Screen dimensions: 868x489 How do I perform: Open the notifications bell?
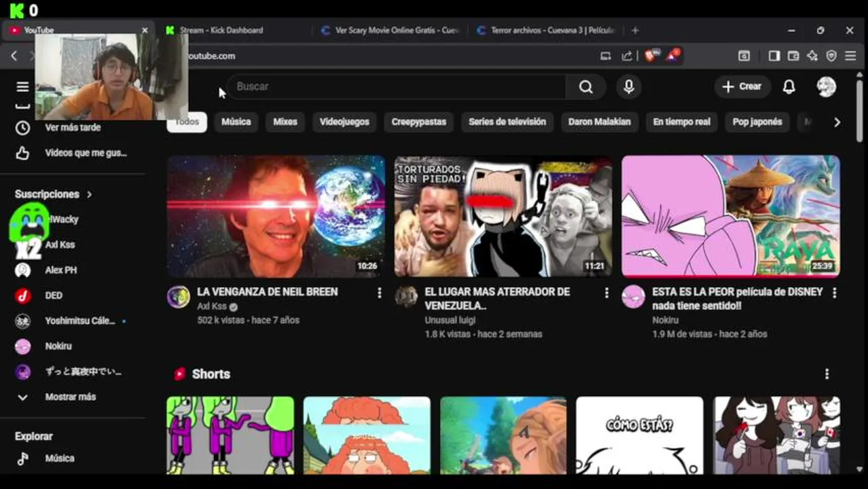(789, 87)
